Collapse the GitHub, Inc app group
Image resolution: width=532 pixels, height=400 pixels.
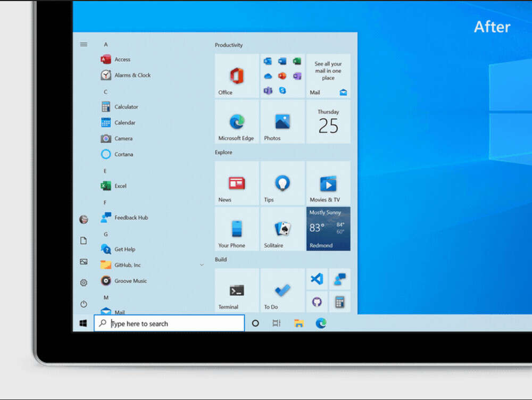click(x=202, y=264)
